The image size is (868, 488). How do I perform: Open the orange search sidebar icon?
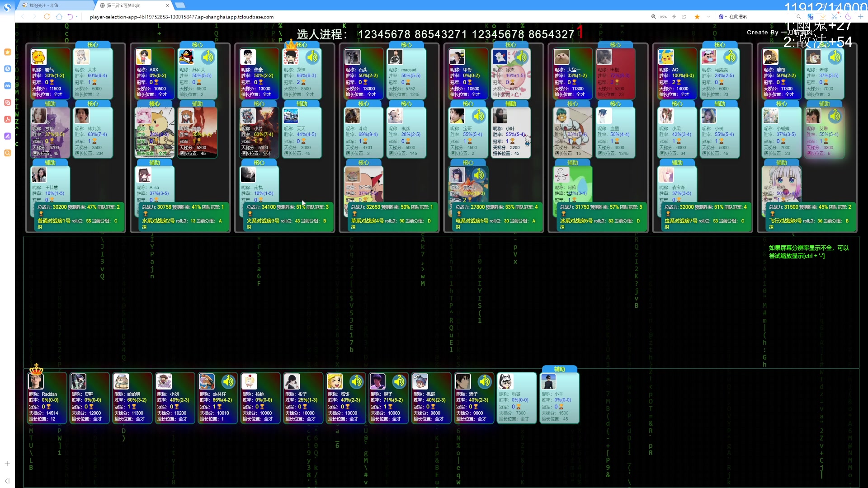tap(7, 153)
